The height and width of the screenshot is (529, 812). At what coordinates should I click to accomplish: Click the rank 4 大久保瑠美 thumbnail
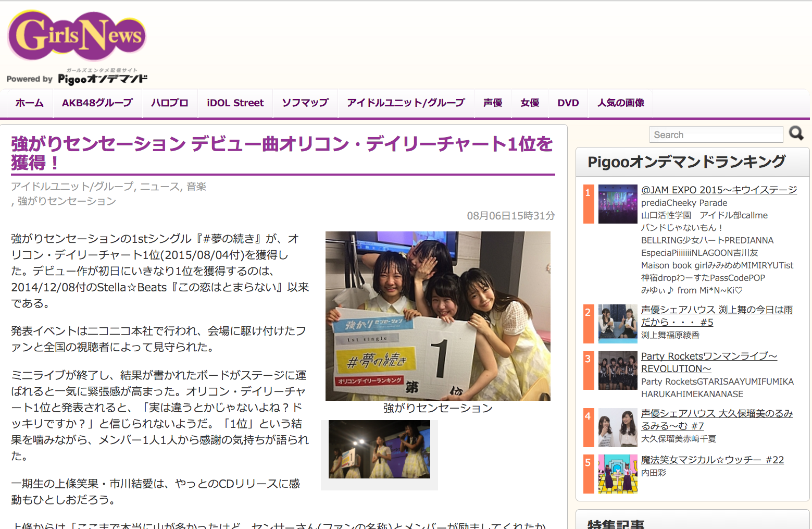pos(618,427)
